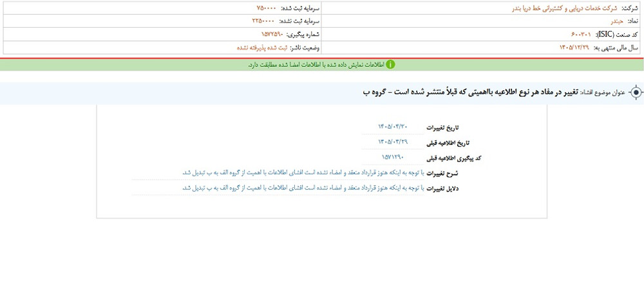Screen dimensions: 644x285
Task: Click the change description text field
Action: (278, 173)
